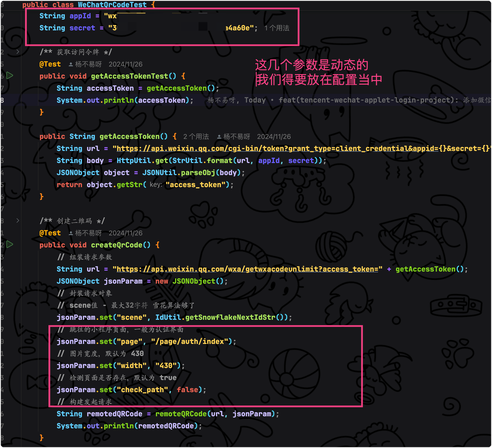492x448 pixels.
Task: Click the WeChatQrCodeTest class name
Action: [x=112, y=4]
